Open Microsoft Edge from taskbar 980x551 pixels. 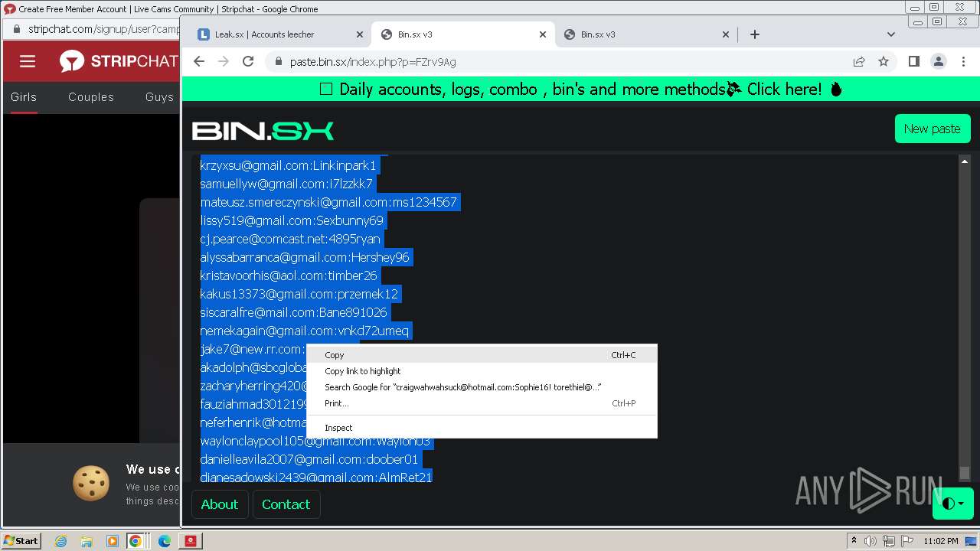coord(164,541)
